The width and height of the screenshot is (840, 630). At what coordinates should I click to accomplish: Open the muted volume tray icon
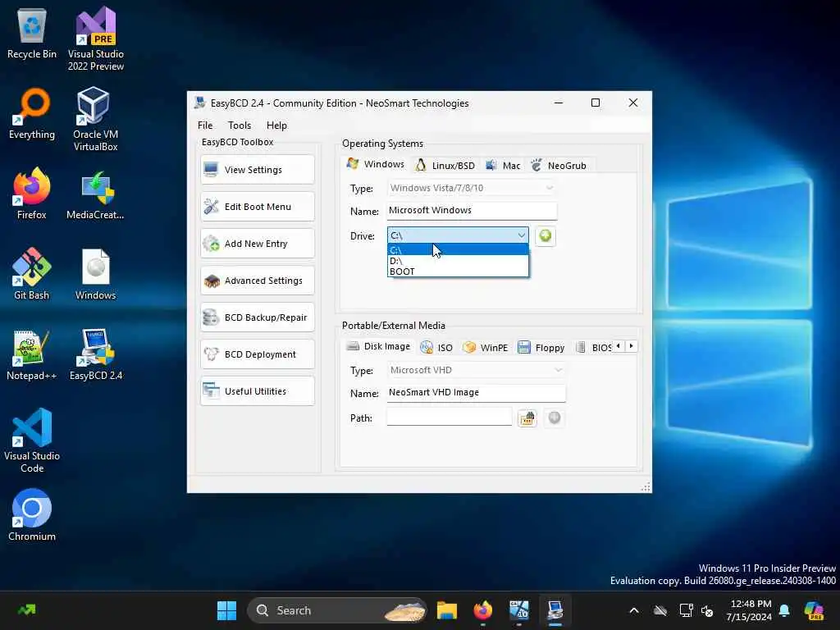(708, 610)
